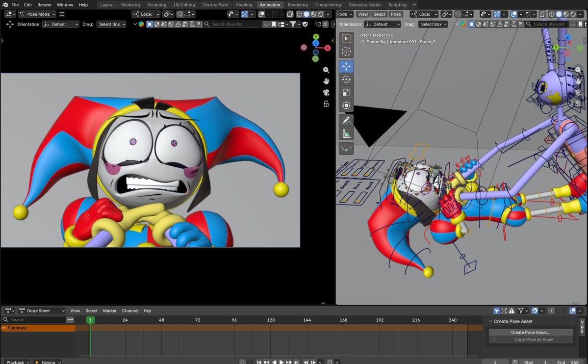Jump to last frame playback icon
Viewport: 588px width, 364px height.
(x=296, y=362)
